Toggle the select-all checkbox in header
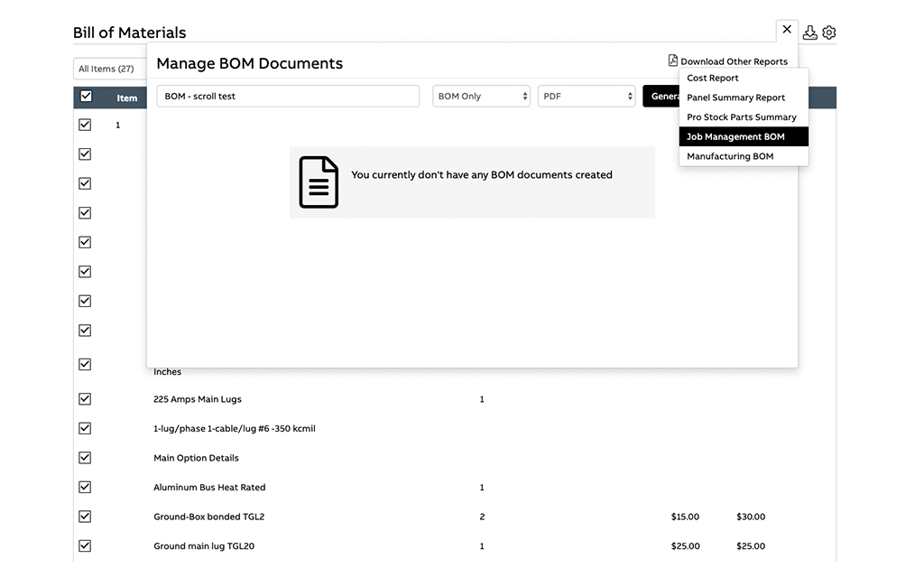This screenshot has width=924, height=587. coord(86,96)
